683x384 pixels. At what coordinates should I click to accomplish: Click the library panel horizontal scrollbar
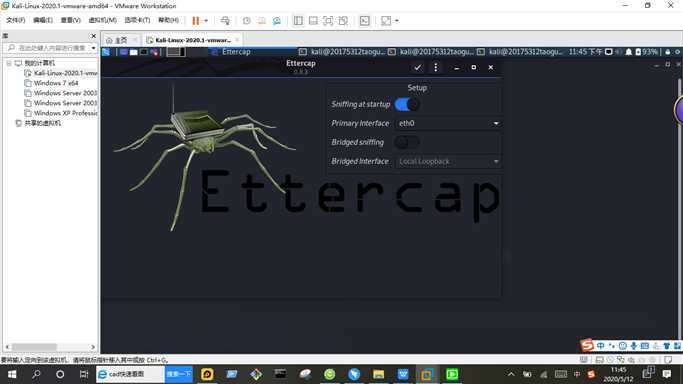pos(50,347)
